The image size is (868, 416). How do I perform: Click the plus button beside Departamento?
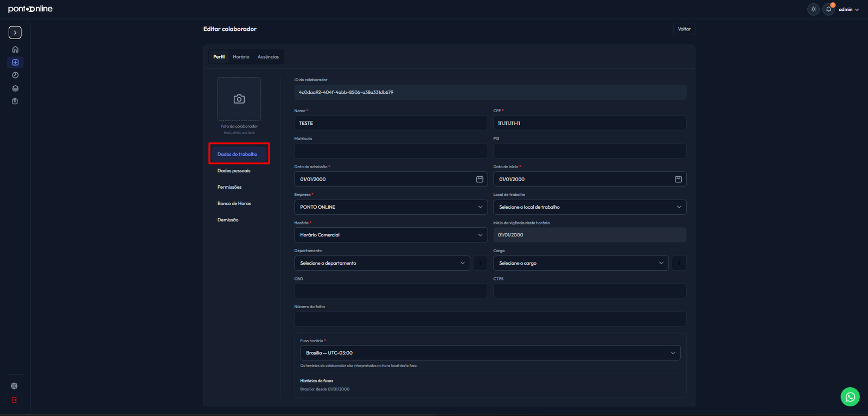point(480,263)
